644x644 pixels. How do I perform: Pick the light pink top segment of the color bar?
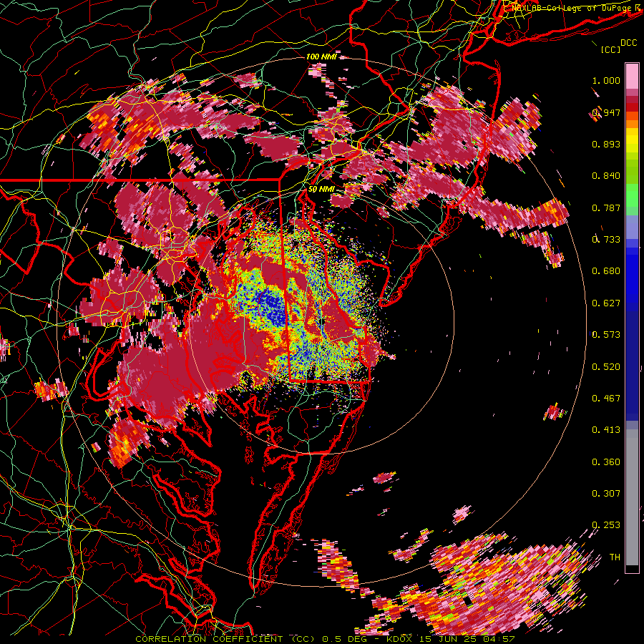632,77
